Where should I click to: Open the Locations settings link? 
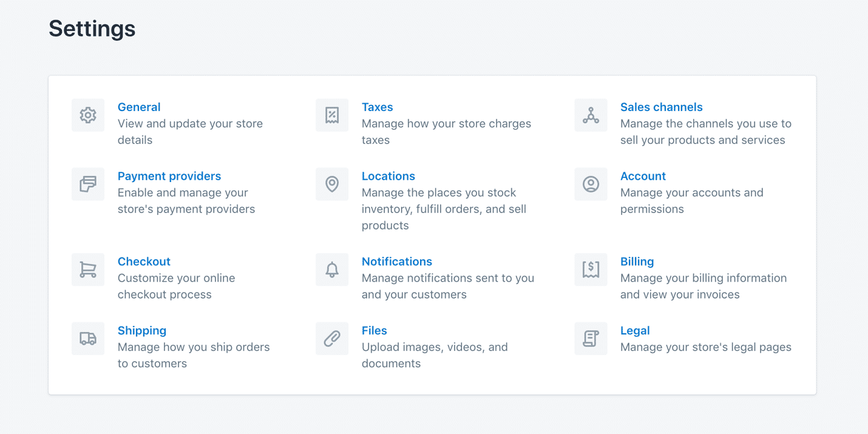tap(388, 177)
